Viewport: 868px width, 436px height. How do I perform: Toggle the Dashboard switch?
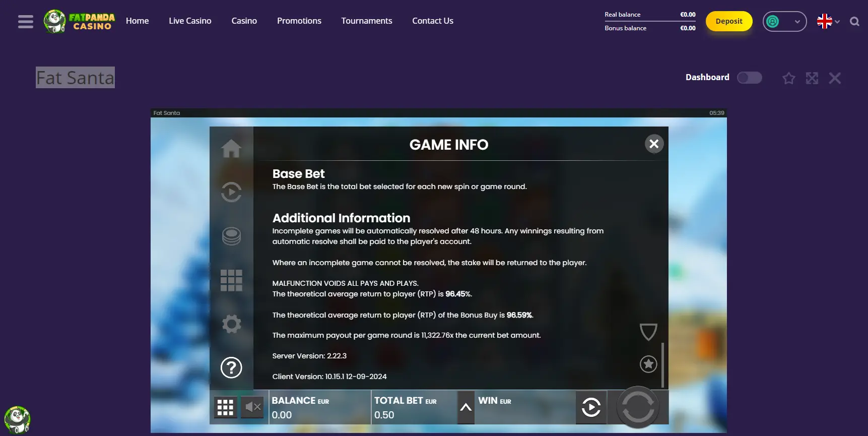[x=749, y=78]
